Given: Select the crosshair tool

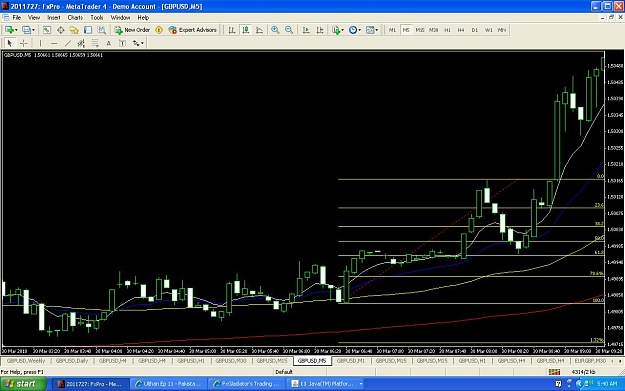Looking at the screenshot, I should (x=24, y=43).
